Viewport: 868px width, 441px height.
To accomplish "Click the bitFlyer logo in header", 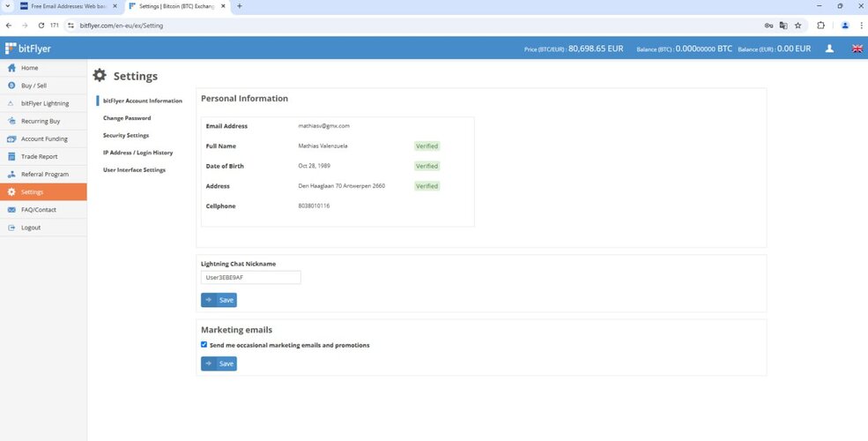I will coord(27,49).
